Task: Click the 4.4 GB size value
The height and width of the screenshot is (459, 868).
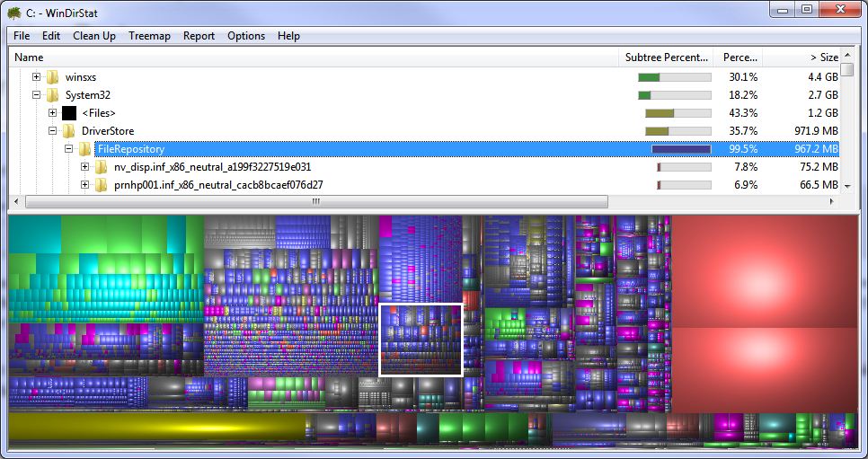Action: (824, 77)
